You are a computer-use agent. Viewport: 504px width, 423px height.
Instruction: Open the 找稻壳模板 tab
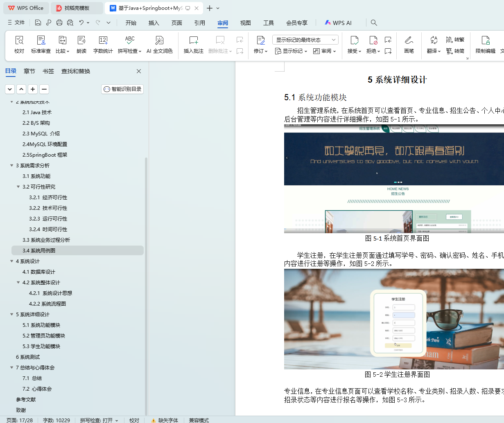(77, 8)
